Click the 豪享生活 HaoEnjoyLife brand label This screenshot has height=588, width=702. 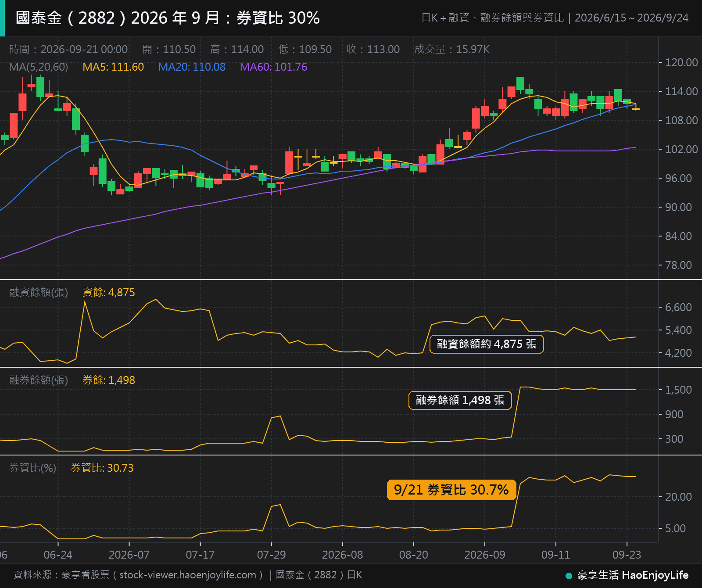[x=633, y=575]
